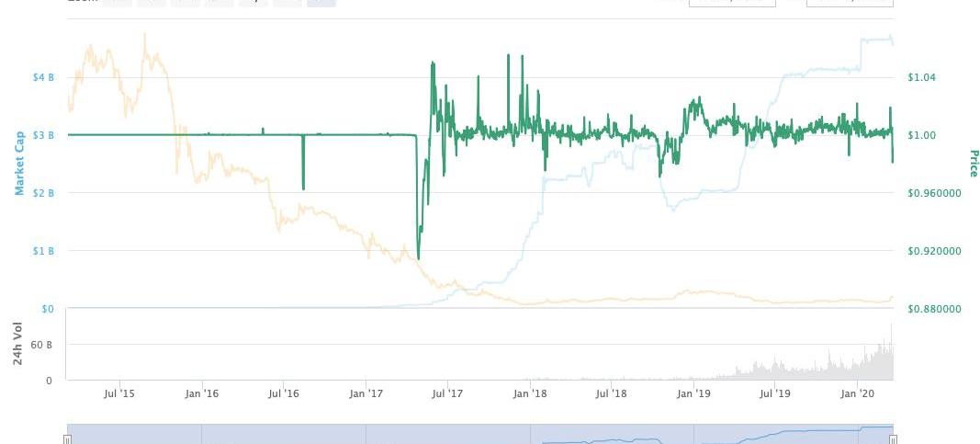Click the Market Cap axis title

click(x=19, y=163)
